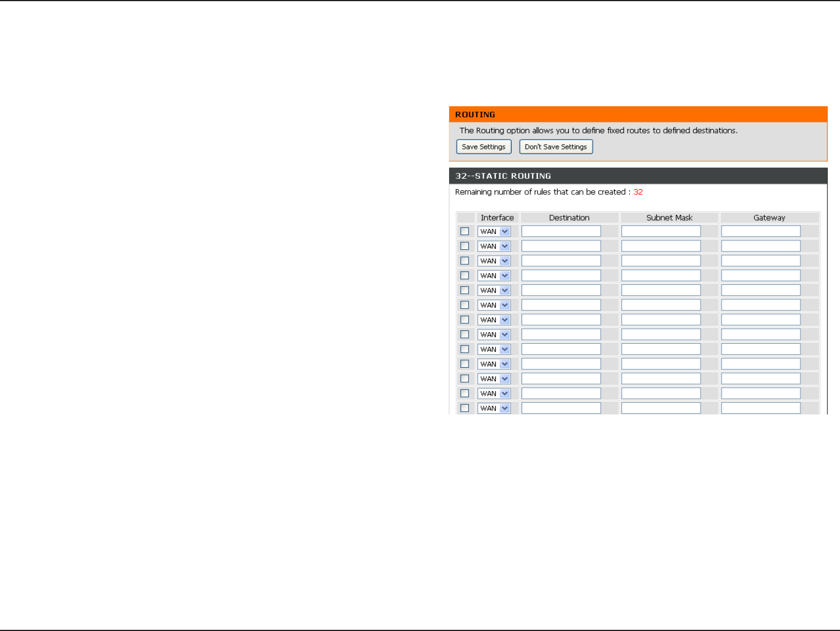Expand the WAN interface dropdown in row twelve
The width and height of the screenshot is (840, 631).
click(x=494, y=393)
